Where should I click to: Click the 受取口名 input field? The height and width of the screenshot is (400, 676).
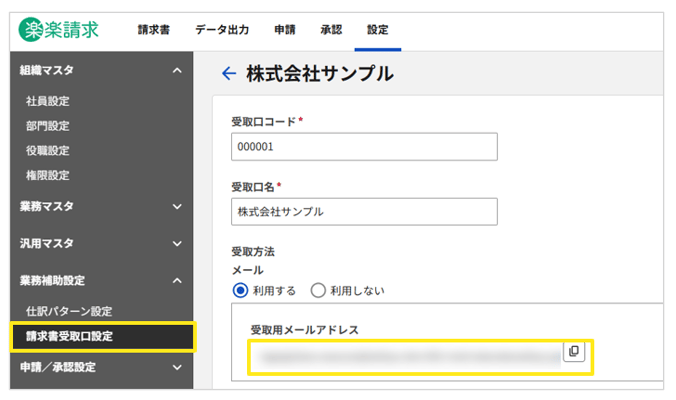click(x=364, y=212)
